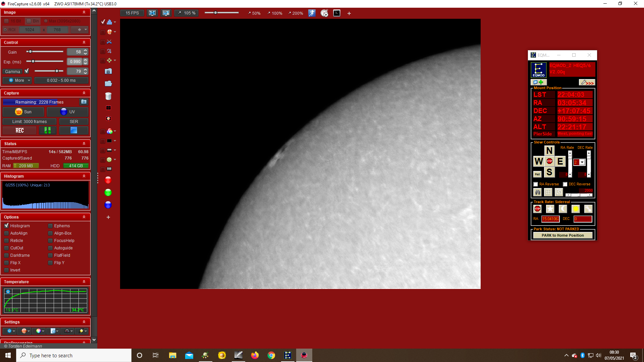Click the trash can delete icon
The image size is (644, 362).
point(108,96)
